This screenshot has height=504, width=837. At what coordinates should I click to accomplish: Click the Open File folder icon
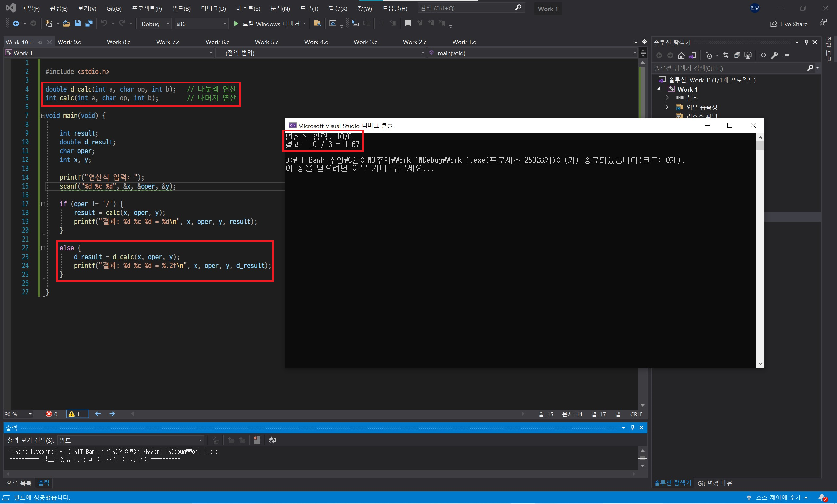(x=67, y=24)
